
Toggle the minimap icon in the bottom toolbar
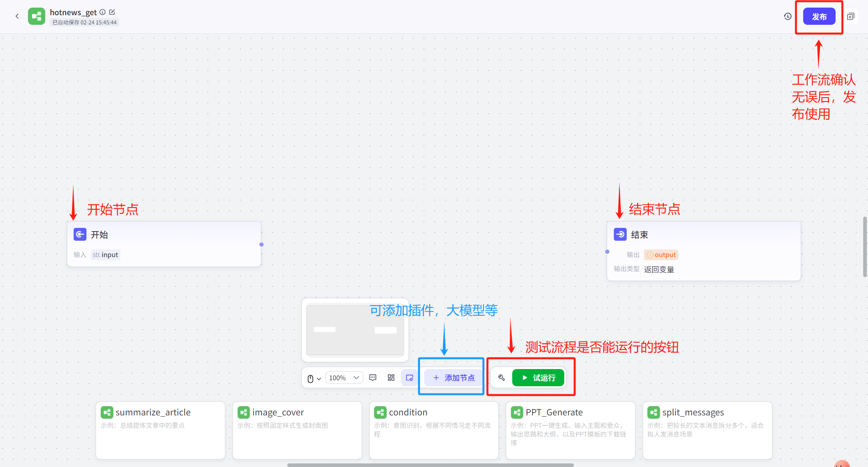(x=409, y=378)
